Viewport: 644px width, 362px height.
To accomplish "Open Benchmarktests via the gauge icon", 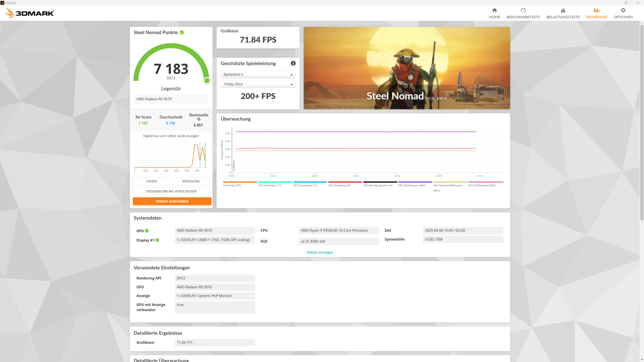I will [523, 10].
